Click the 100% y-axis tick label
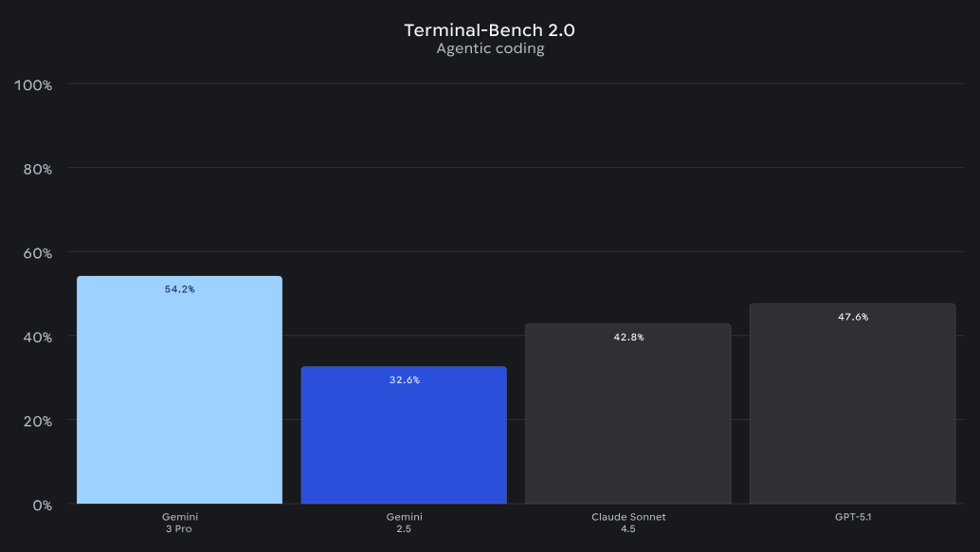980x552 pixels. (x=33, y=85)
